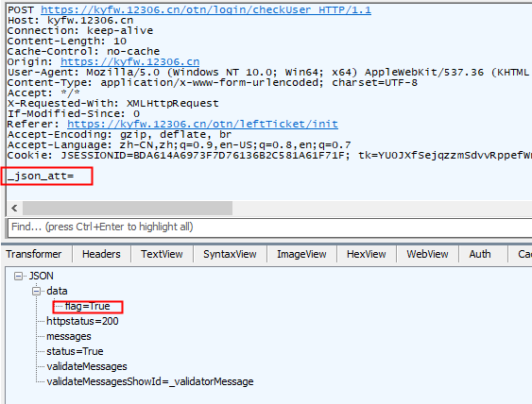Select the validateMessages tree item
This screenshot has height=404, width=532.
coord(87,366)
